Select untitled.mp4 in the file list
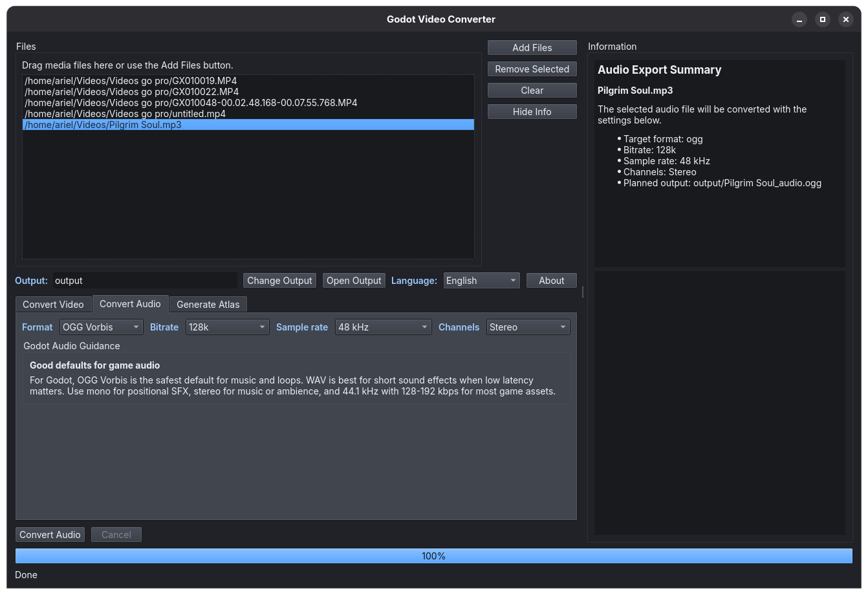This screenshot has width=868, height=595. click(x=248, y=114)
